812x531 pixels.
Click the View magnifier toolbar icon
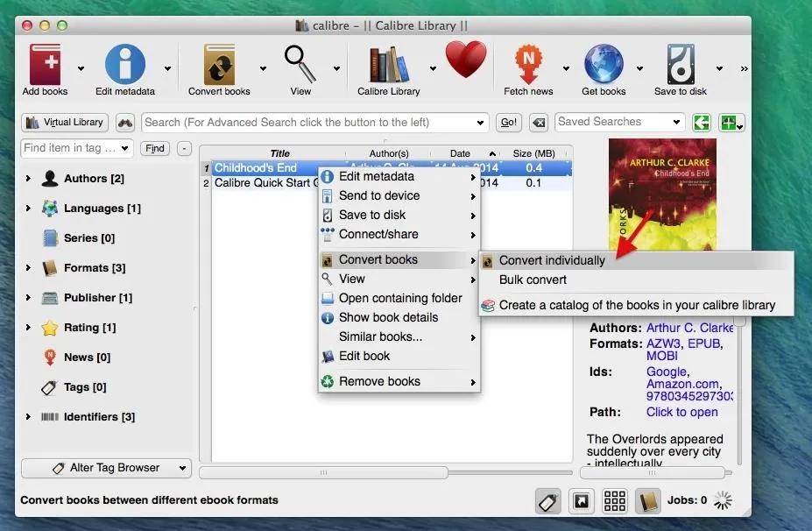[300, 64]
